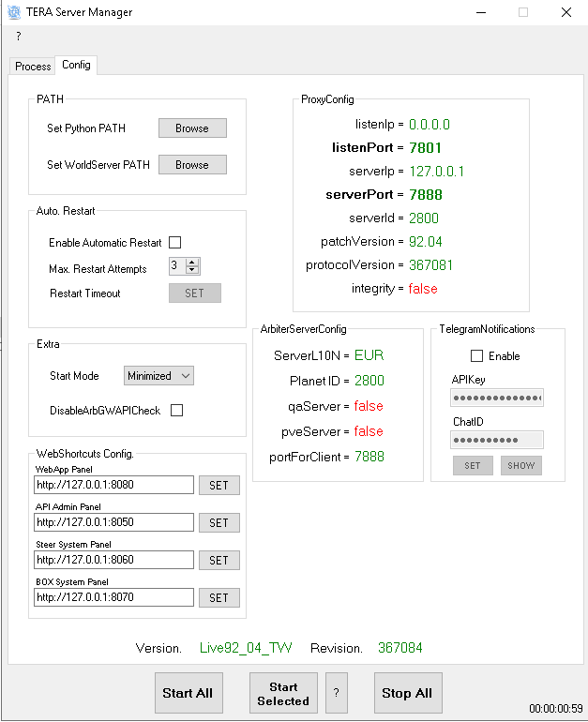Set the Steer System Panel URL
Screen dimensions: 588x722
click(x=219, y=561)
